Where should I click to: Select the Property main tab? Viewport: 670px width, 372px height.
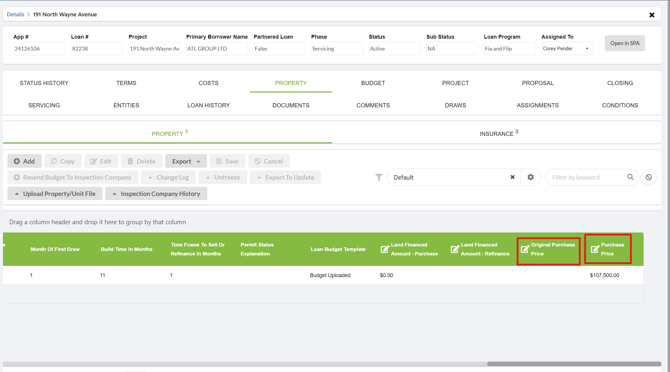pyautogui.click(x=291, y=83)
